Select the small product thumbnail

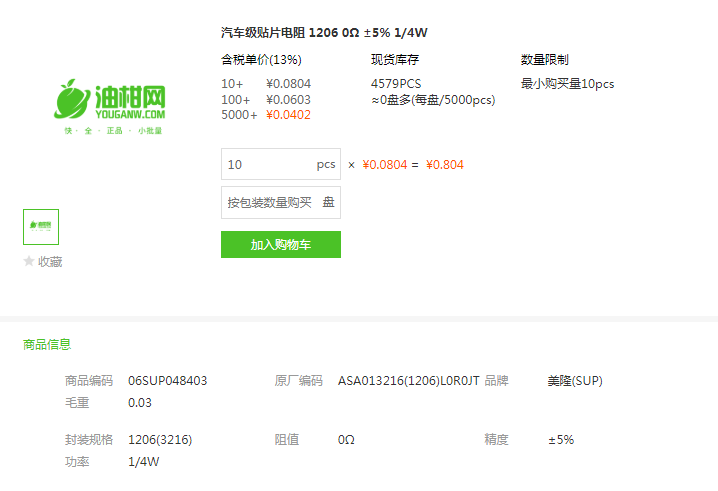point(41,227)
